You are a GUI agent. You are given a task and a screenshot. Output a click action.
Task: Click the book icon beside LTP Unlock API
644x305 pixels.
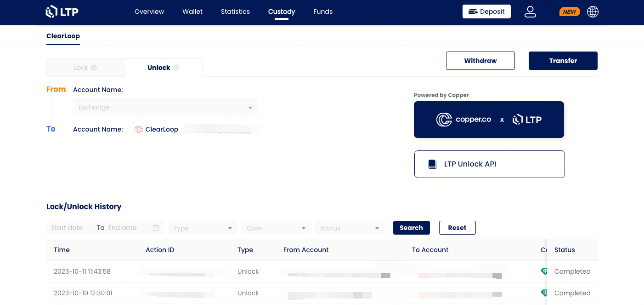click(x=432, y=164)
